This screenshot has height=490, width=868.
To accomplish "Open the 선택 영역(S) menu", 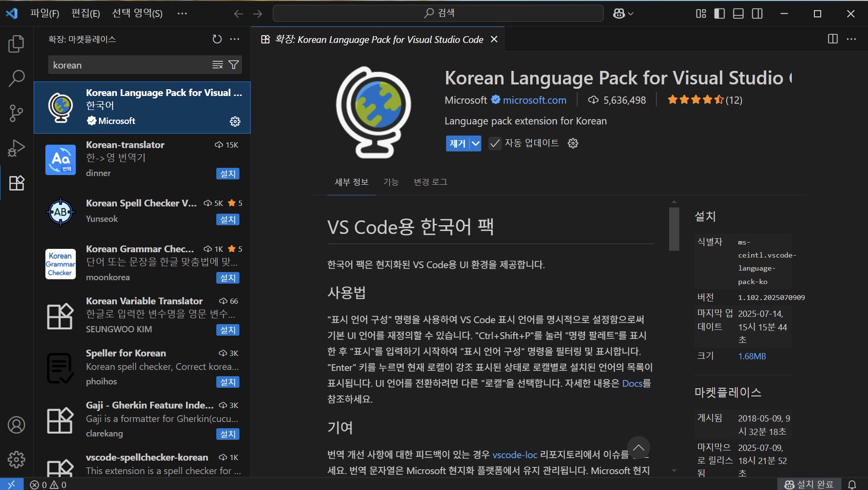I will click(137, 14).
